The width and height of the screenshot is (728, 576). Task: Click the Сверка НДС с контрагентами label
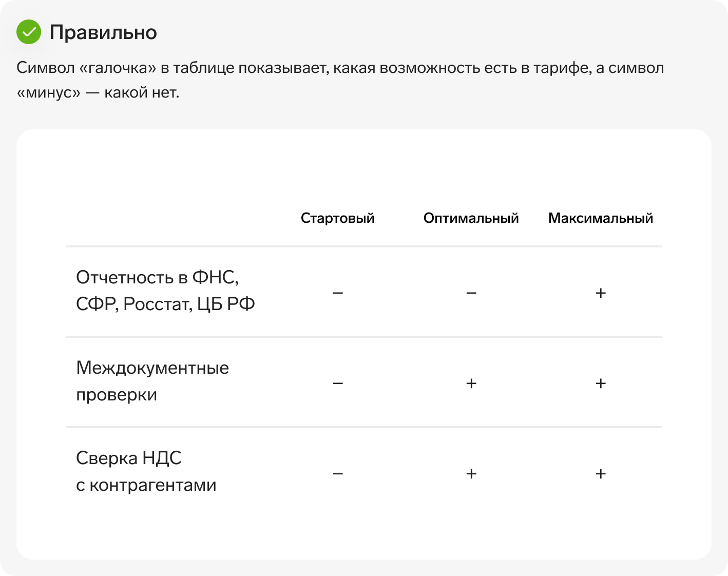coord(146,471)
